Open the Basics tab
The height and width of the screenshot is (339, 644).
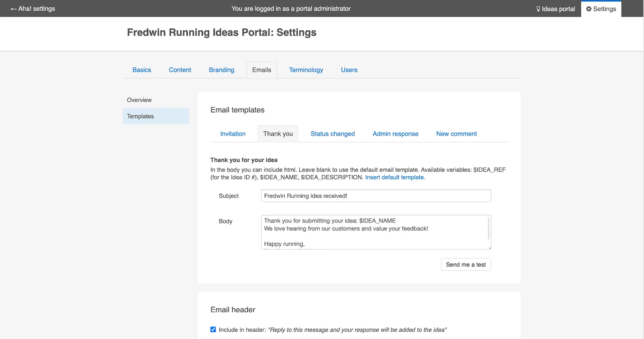142,70
